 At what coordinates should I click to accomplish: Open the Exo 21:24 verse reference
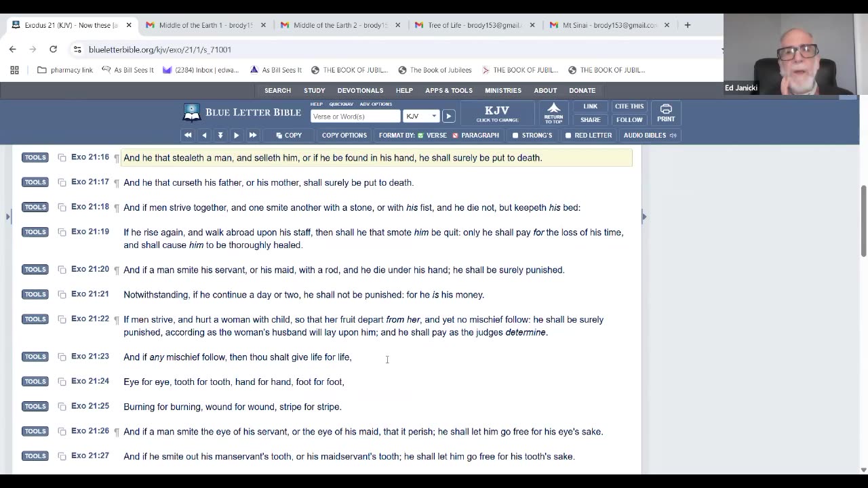(90, 381)
